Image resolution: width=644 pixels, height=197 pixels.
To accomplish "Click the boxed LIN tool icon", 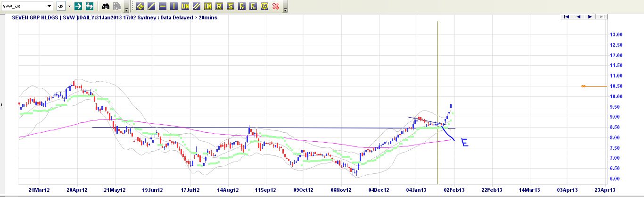I will click(208, 6).
